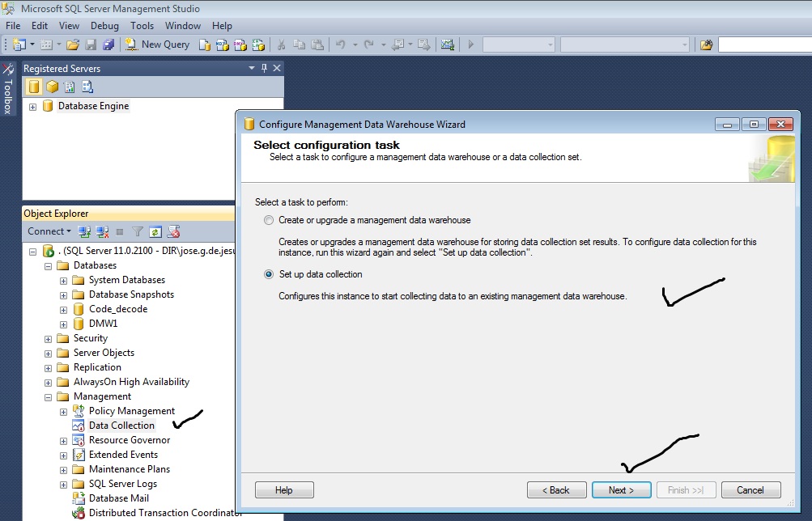Click the Database Engine Query icon
Image resolution: width=812 pixels, height=521 pixels.
[205, 45]
